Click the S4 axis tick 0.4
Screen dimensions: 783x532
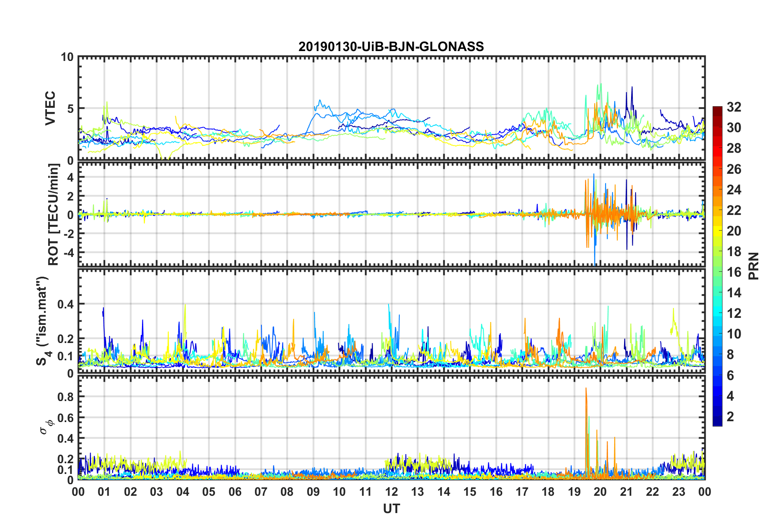[x=66, y=304]
